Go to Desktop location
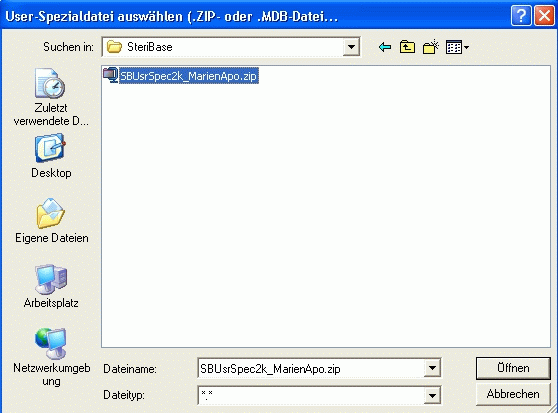The width and height of the screenshot is (558, 413). coord(51,156)
